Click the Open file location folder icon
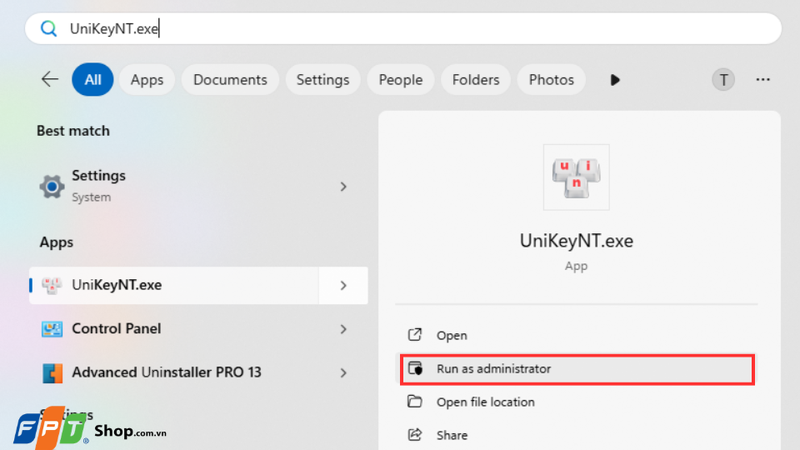This screenshot has width=800, height=450. [x=415, y=402]
